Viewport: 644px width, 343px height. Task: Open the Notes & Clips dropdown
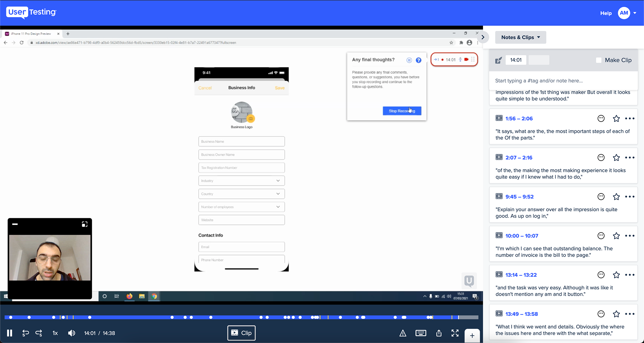click(x=521, y=37)
